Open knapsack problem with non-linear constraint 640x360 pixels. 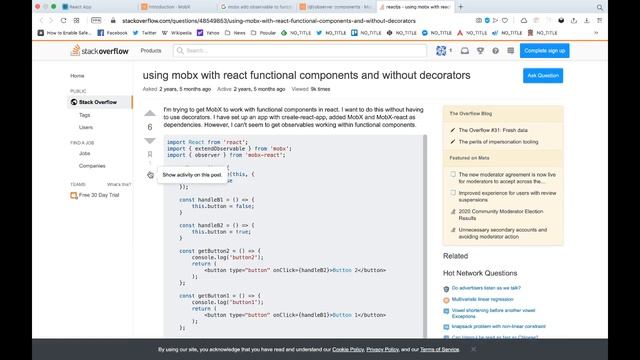[x=498, y=326]
